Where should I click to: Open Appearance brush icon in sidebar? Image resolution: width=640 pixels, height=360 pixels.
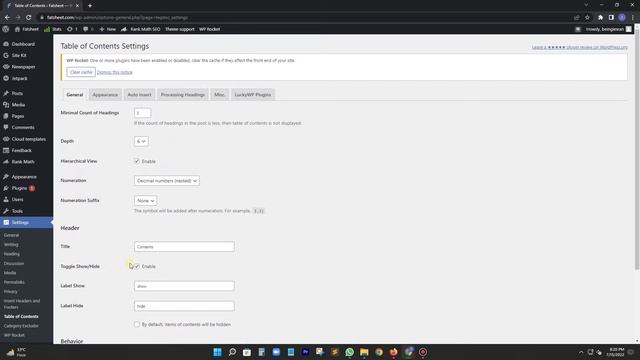pyautogui.click(x=6, y=177)
